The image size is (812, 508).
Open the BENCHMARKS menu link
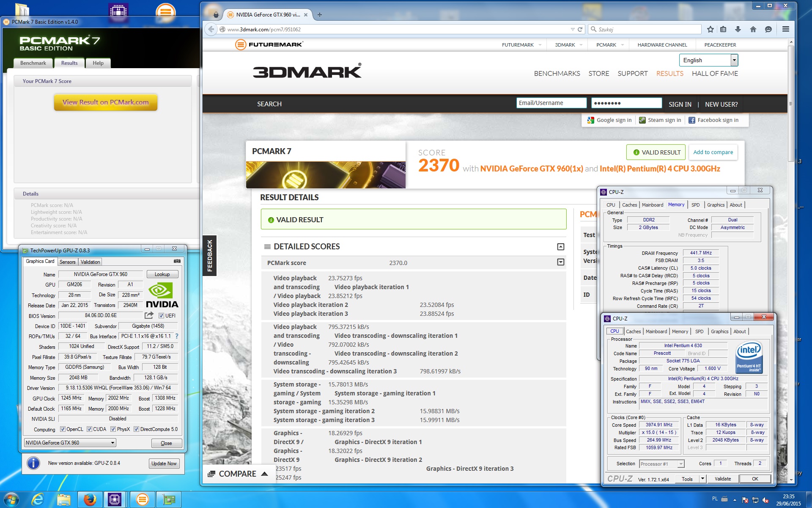click(x=557, y=74)
